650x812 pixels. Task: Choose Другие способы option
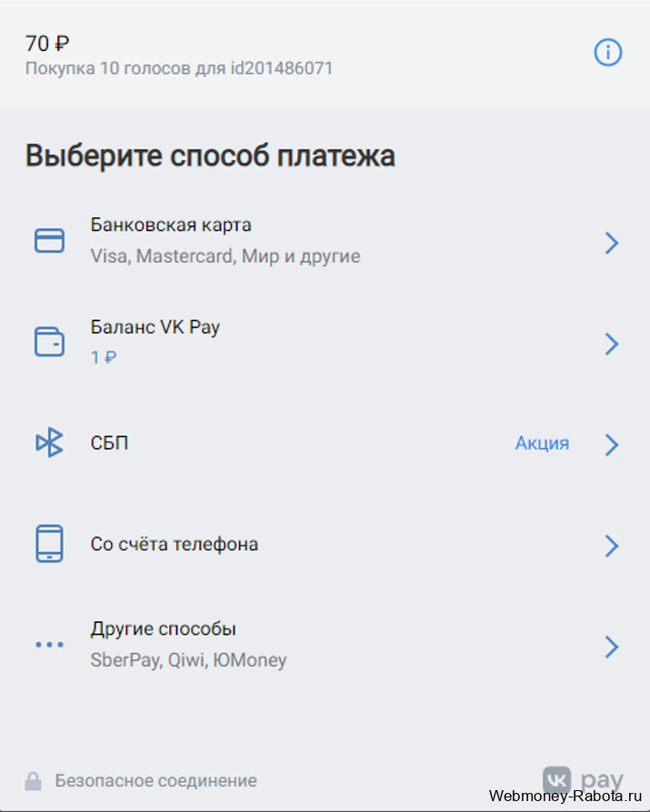[x=325, y=645]
